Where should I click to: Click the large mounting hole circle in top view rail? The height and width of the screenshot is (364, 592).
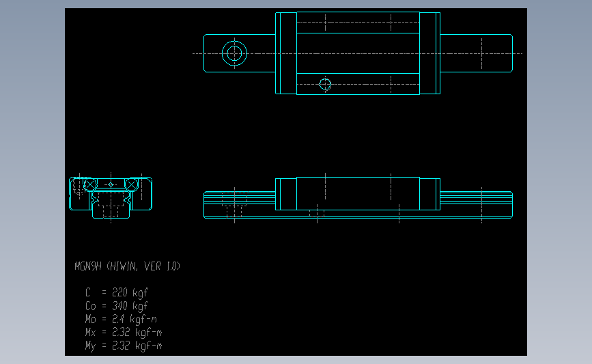234,53
